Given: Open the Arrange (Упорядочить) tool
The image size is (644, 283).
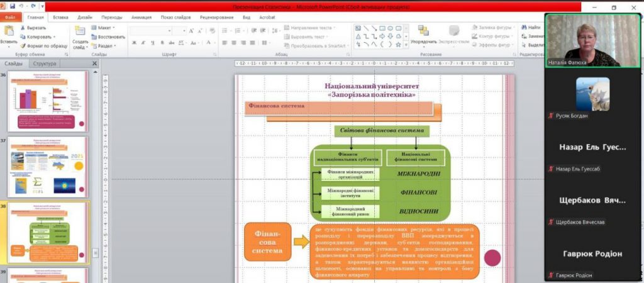Looking at the screenshot, I should [x=423, y=31].
